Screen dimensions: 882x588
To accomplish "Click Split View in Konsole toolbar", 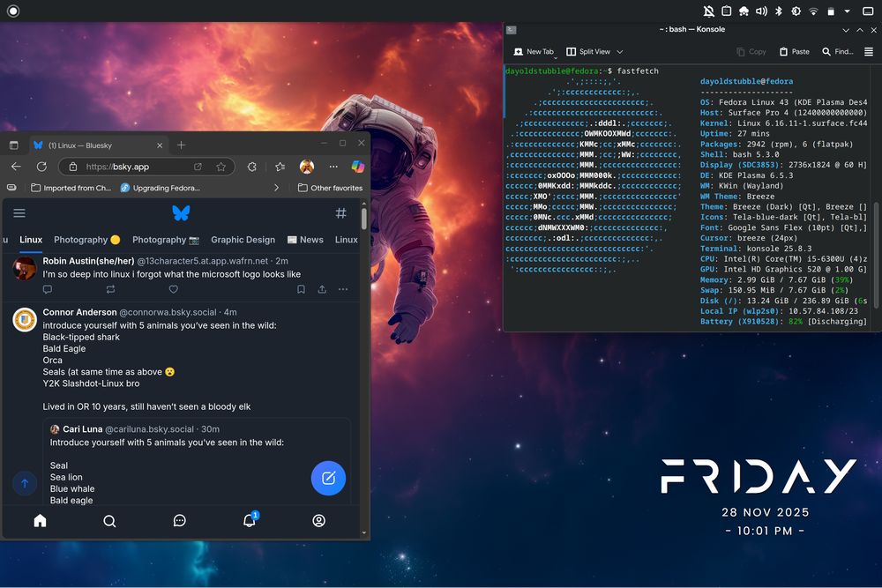I will point(587,52).
